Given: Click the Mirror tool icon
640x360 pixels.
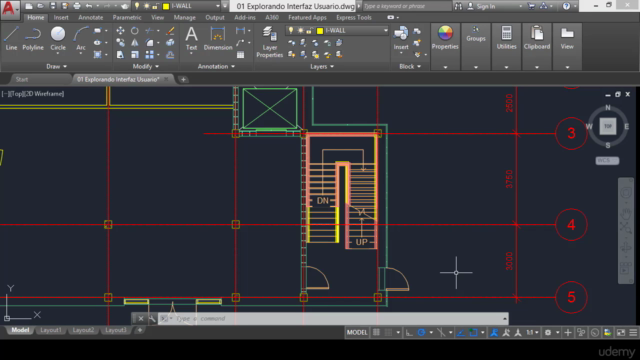Looking at the screenshot, I should [x=134, y=42].
